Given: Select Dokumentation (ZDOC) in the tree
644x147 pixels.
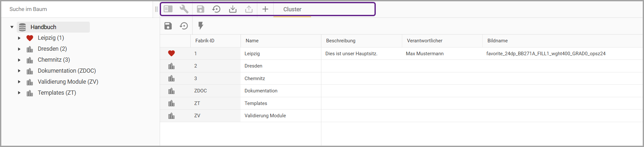Looking at the screenshot, I should click(x=67, y=71).
